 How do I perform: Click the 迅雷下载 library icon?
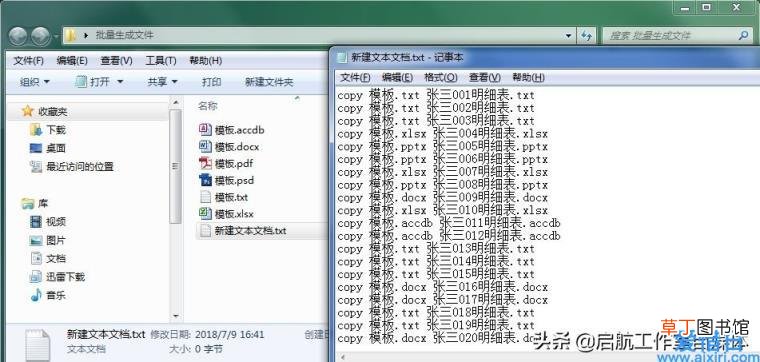[x=35, y=277]
